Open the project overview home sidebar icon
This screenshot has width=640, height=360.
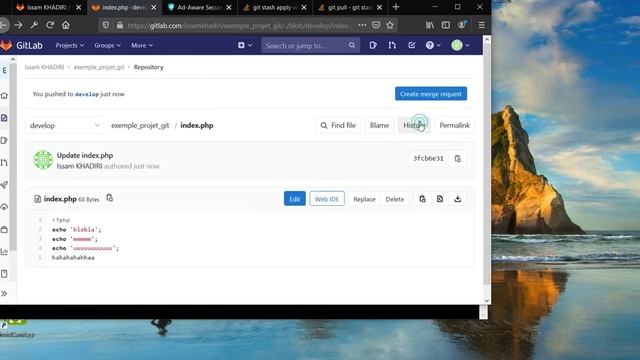[4, 96]
